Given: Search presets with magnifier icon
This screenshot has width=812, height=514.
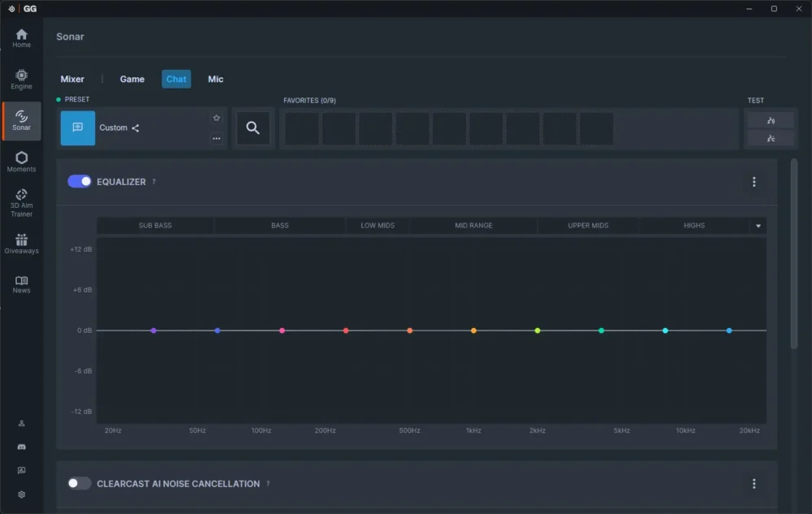Looking at the screenshot, I should click(x=253, y=127).
